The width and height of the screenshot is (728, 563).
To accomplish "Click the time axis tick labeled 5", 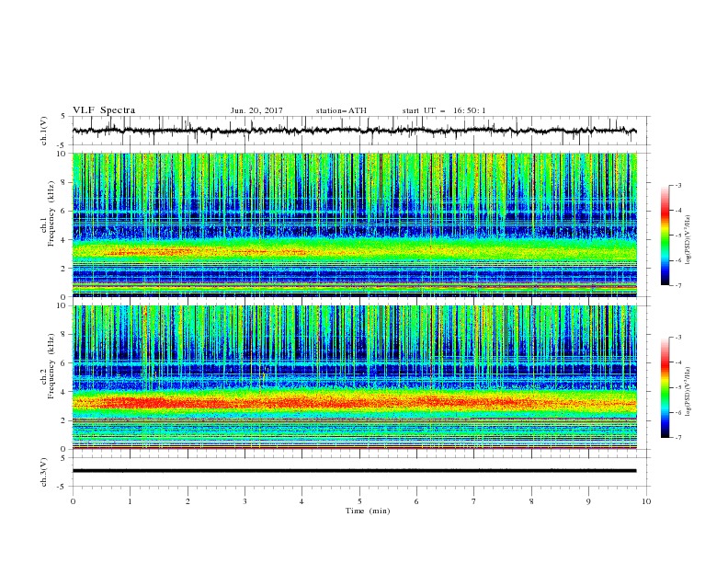I will (x=359, y=501).
